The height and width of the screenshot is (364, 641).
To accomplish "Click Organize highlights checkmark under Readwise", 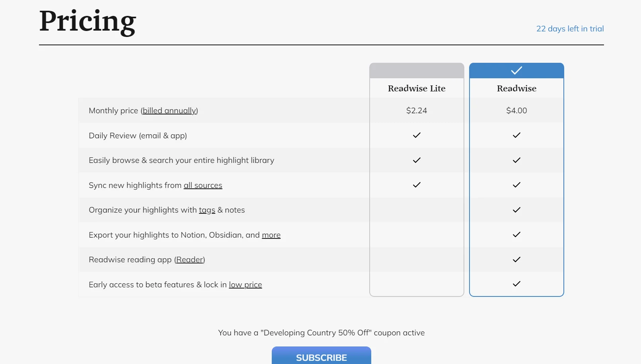I will [x=516, y=210].
